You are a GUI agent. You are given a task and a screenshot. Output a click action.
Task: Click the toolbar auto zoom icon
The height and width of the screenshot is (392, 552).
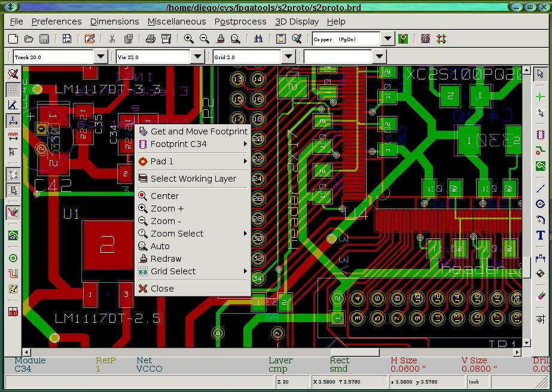[236, 39]
